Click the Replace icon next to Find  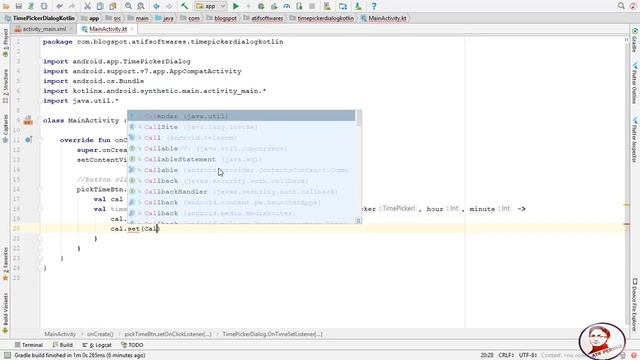[141, 6]
